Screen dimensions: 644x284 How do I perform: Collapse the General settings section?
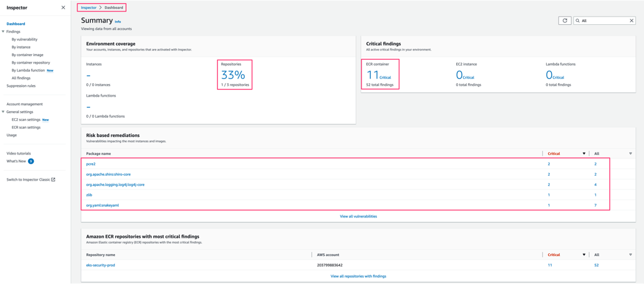tap(3, 112)
